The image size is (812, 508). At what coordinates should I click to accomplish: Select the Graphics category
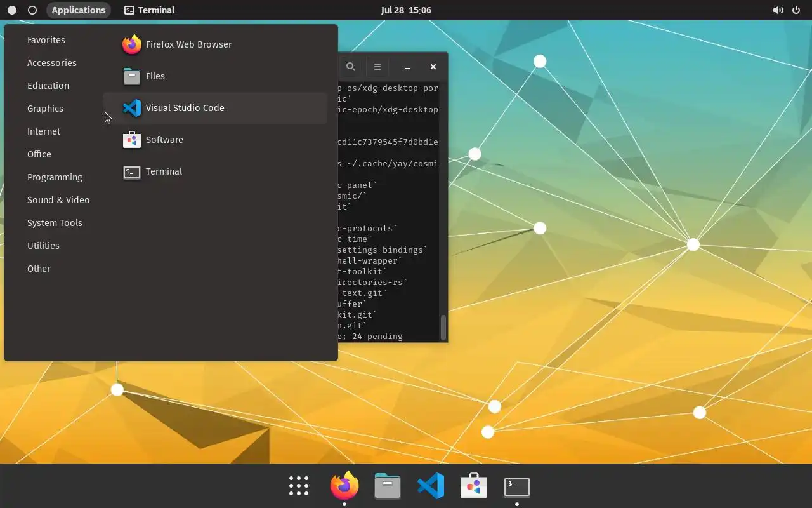click(45, 109)
